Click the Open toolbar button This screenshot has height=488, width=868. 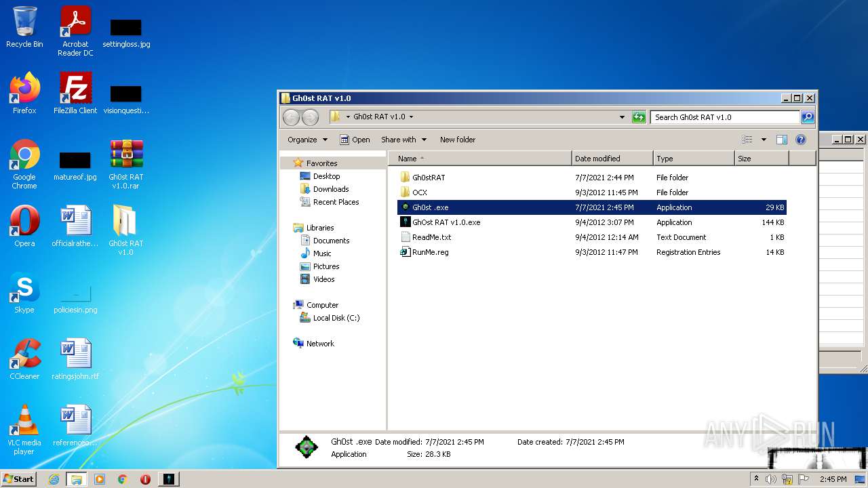[355, 140]
